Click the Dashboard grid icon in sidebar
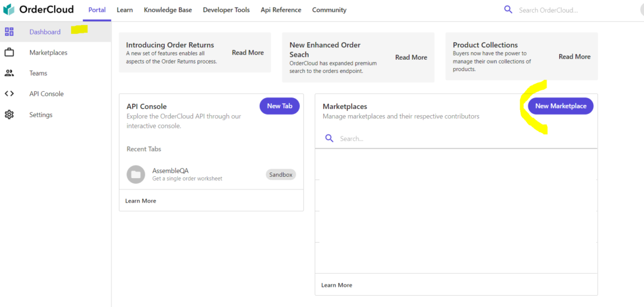The image size is (644, 307). click(9, 31)
